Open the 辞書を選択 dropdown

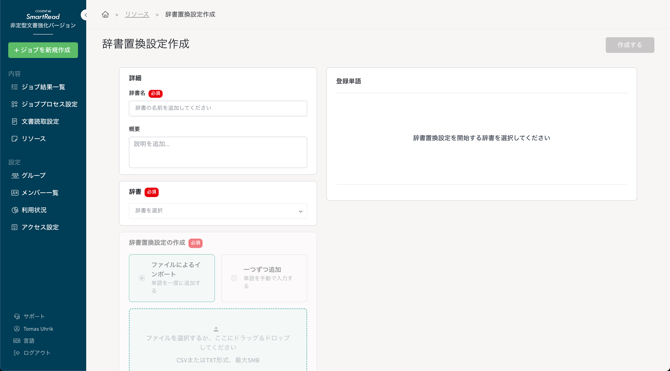tap(218, 211)
